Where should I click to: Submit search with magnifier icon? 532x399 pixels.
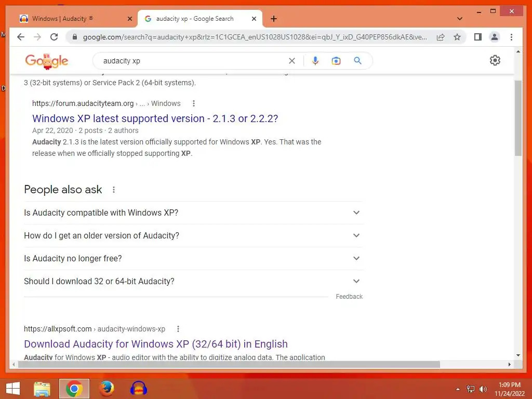click(x=357, y=61)
